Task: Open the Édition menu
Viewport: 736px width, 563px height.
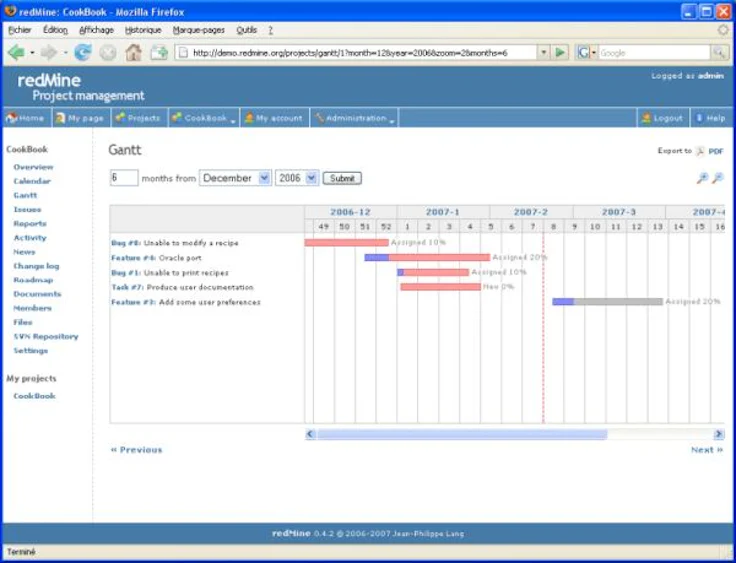Action: [x=55, y=30]
